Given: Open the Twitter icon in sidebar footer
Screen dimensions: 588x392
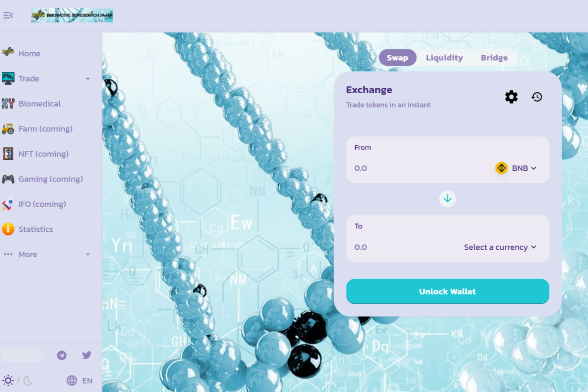Looking at the screenshot, I should 87,355.
